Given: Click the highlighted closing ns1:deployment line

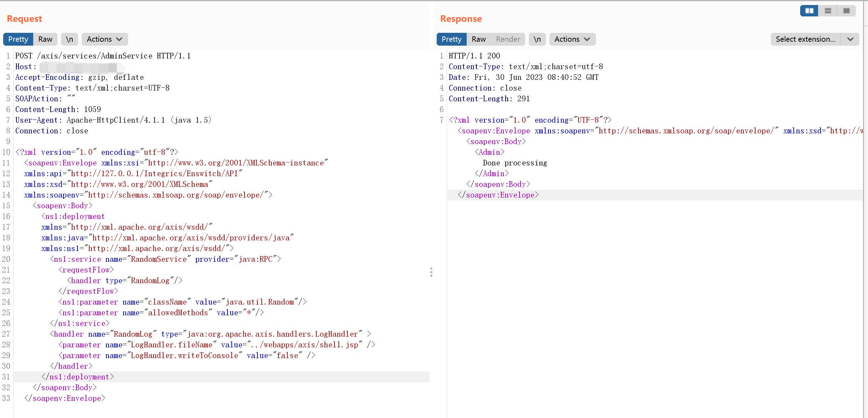Looking at the screenshot, I should pyautogui.click(x=78, y=377).
